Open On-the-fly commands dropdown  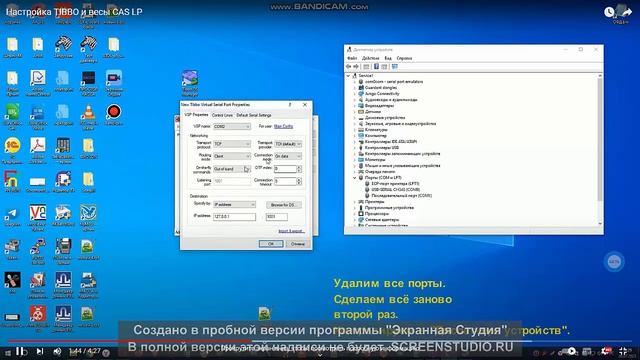point(232,169)
